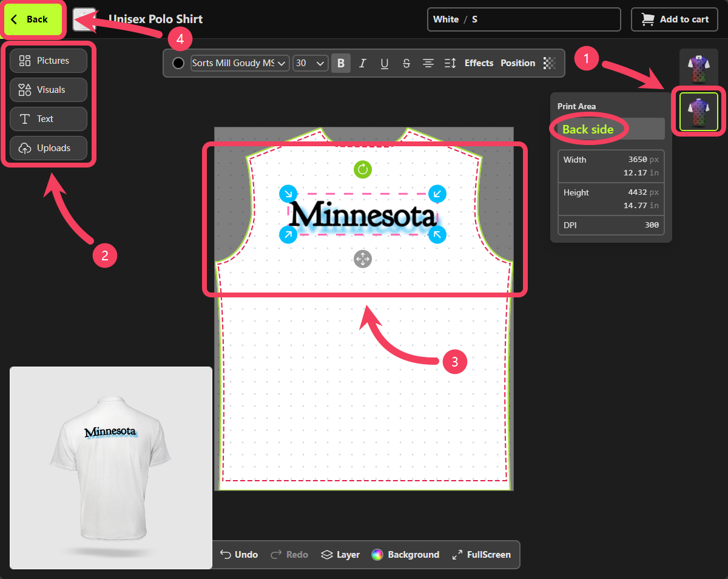
Task: Select the front side shirt thumbnail
Action: tap(699, 68)
